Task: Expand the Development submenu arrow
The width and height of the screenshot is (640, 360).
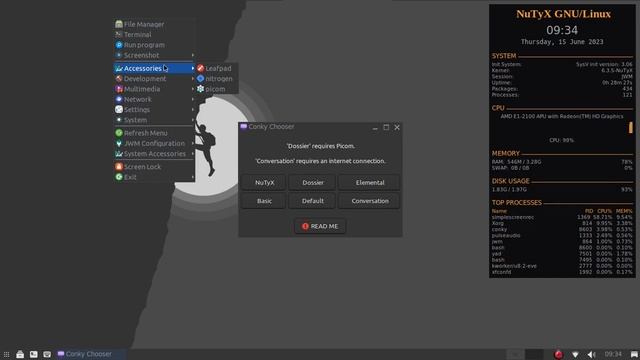Action: pos(193,79)
